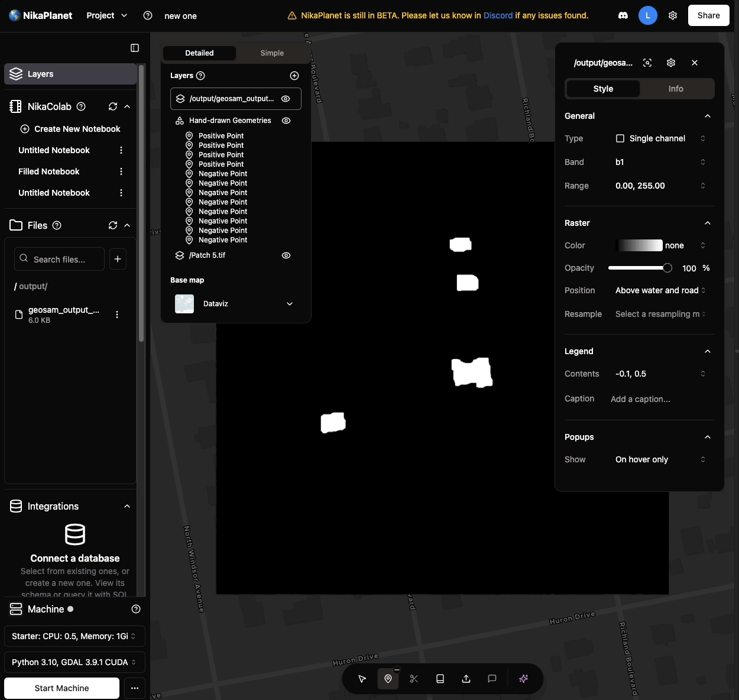Open layer settings gear in the style panel
Image resolution: width=739 pixels, height=700 pixels.
click(x=671, y=63)
